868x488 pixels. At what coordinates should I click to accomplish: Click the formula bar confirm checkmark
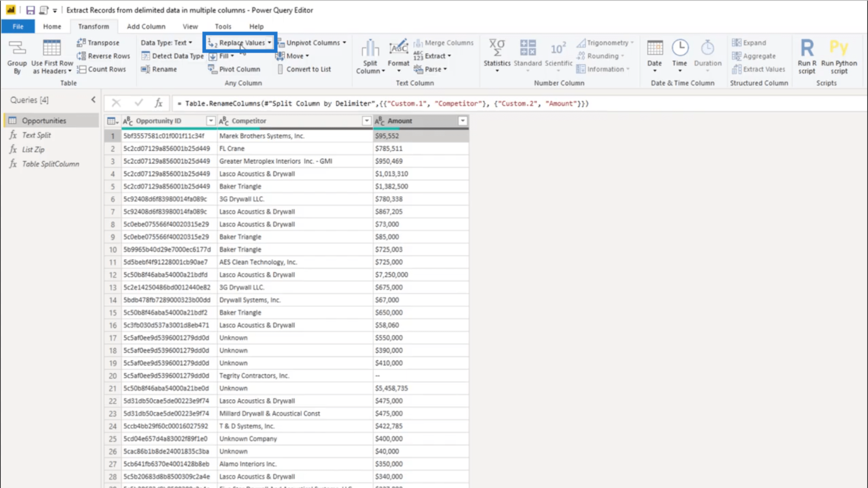tap(138, 103)
